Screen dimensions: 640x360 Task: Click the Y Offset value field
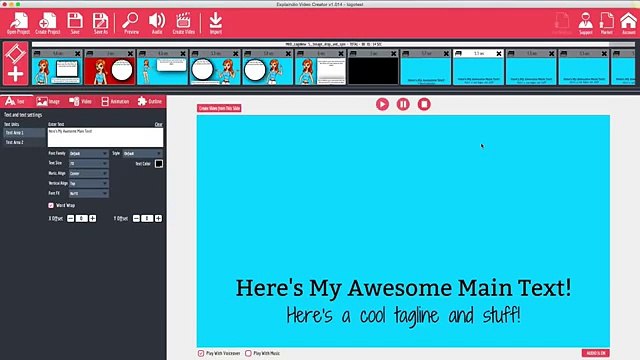tap(147, 219)
